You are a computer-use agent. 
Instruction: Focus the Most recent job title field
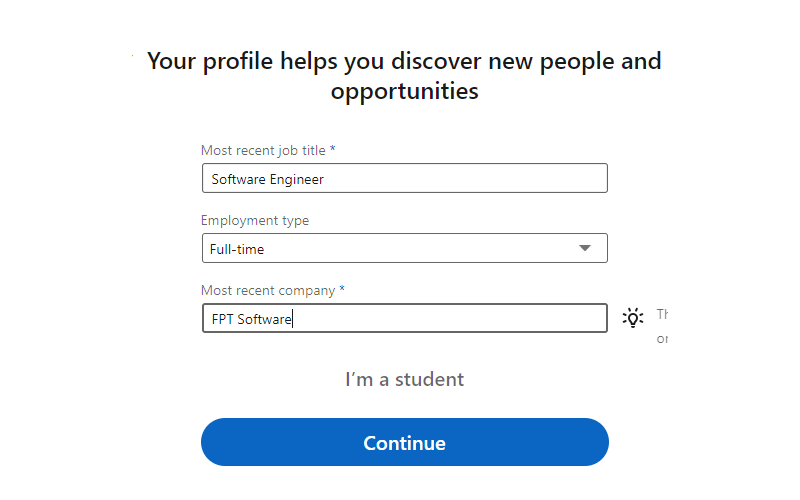(404, 179)
